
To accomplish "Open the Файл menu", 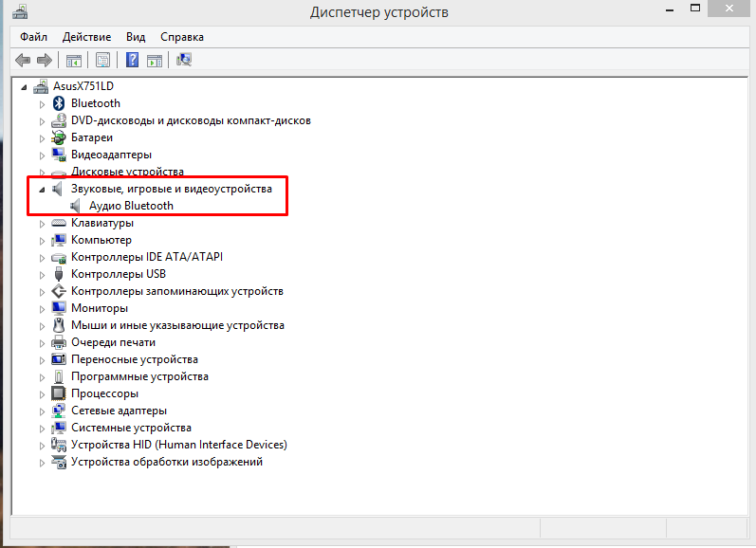I will tap(33, 37).
